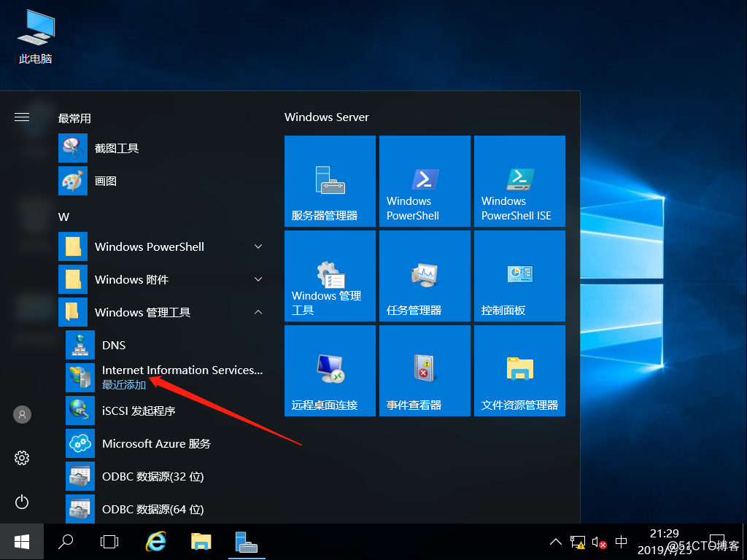This screenshot has height=560, width=747.
Task: Toggle the 中 input method indicator
Action: point(622,542)
